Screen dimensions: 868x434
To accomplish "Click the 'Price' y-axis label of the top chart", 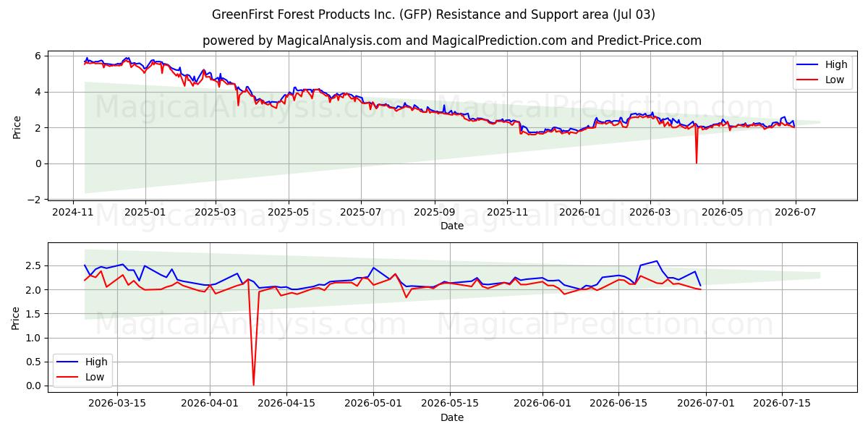I will point(17,127).
